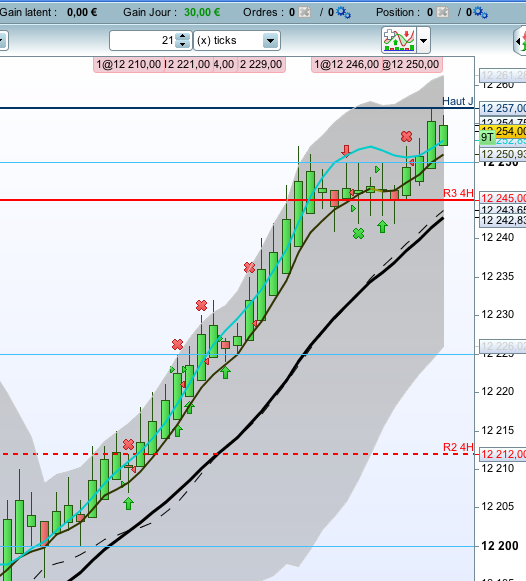Click red X exit marker near 12 226

(x=177, y=345)
